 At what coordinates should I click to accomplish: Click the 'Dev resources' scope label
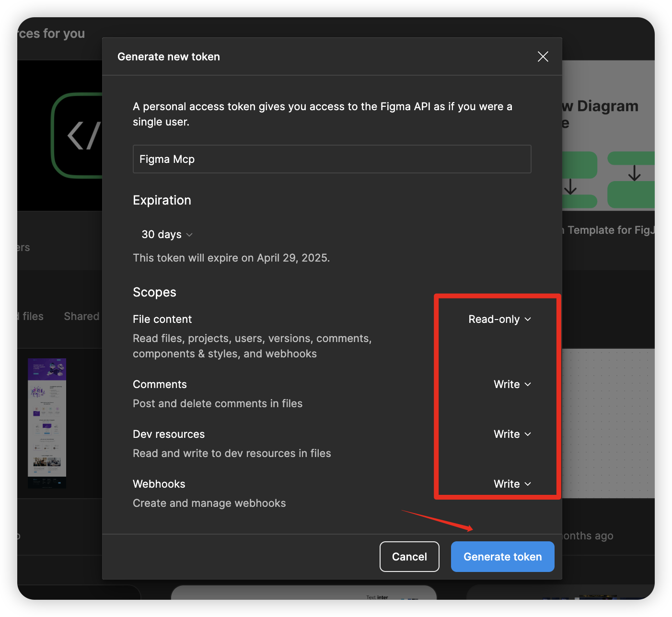coord(169,434)
